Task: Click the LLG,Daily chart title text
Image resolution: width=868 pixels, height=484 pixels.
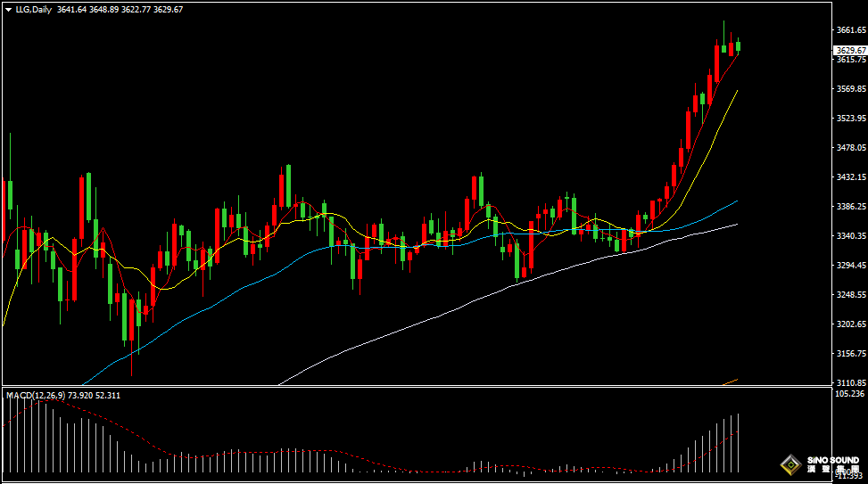Action: pos(33,10)
